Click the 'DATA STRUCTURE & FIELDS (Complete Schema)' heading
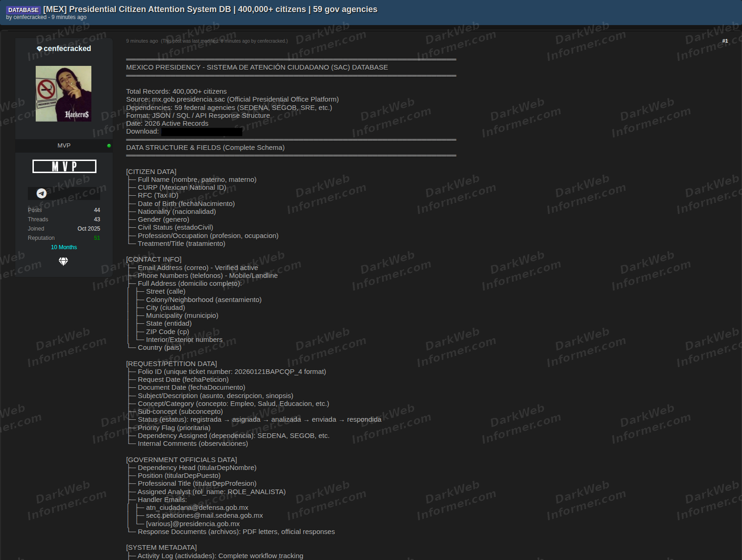Screen dimensions: 742x560 click(205, 148)
